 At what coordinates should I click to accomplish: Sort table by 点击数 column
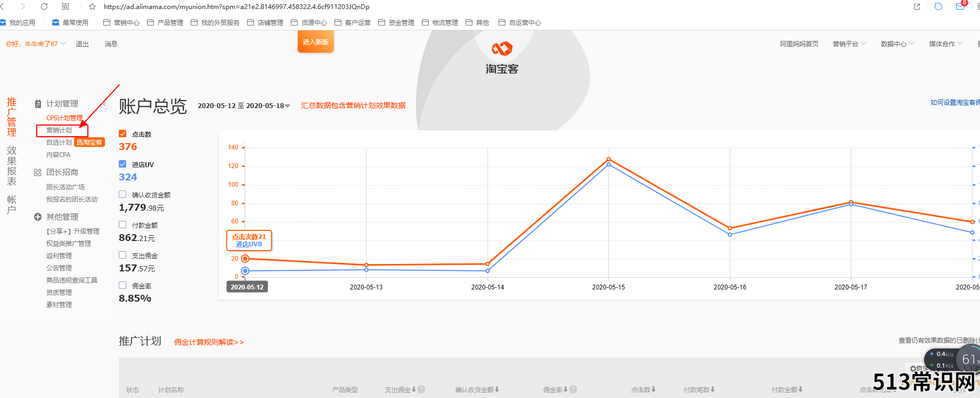point(643,389)
